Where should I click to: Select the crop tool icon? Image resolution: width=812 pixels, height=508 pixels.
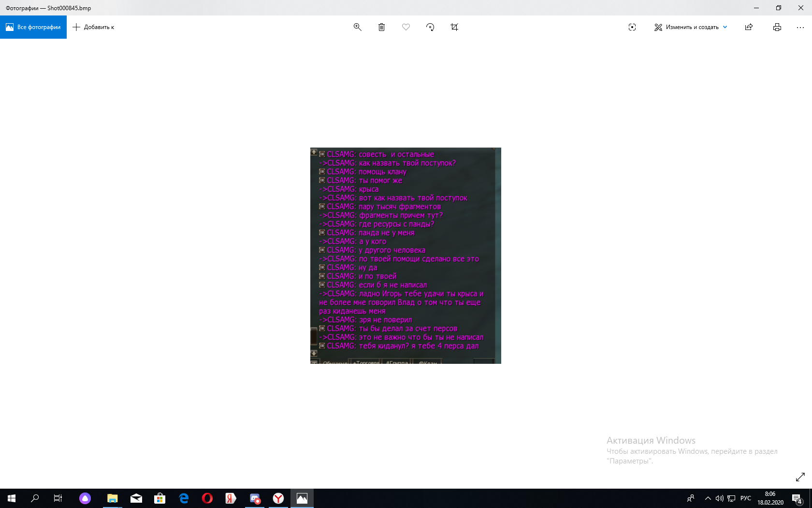pyautogui.click(x=454, y=27)
